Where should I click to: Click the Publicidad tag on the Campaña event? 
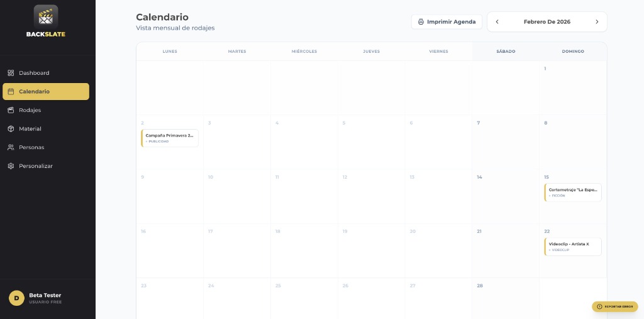point(157,142)
